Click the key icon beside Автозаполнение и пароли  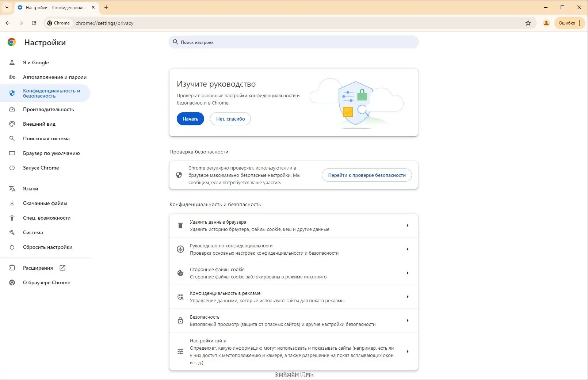tap(12, 77)
